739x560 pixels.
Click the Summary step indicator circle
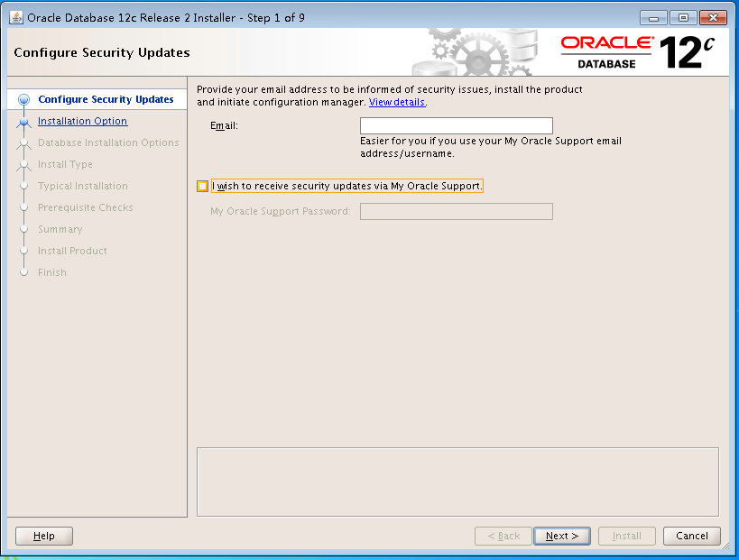(23, 229)
